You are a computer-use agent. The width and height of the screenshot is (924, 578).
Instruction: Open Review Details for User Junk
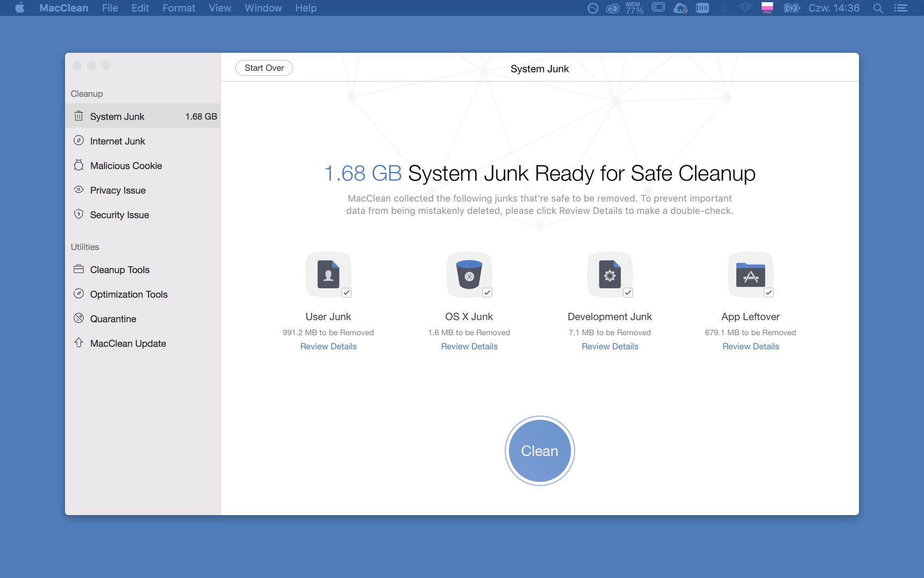(328, 346)
